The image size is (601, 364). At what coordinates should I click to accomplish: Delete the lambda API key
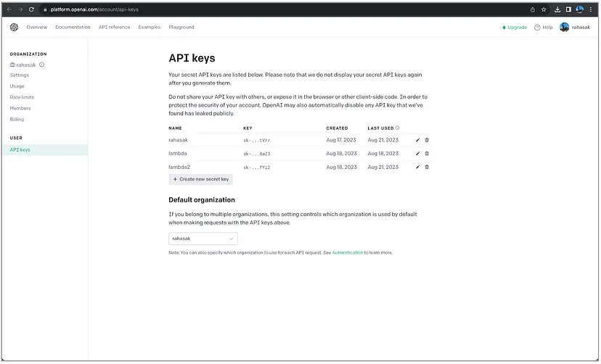coord(427,154)
